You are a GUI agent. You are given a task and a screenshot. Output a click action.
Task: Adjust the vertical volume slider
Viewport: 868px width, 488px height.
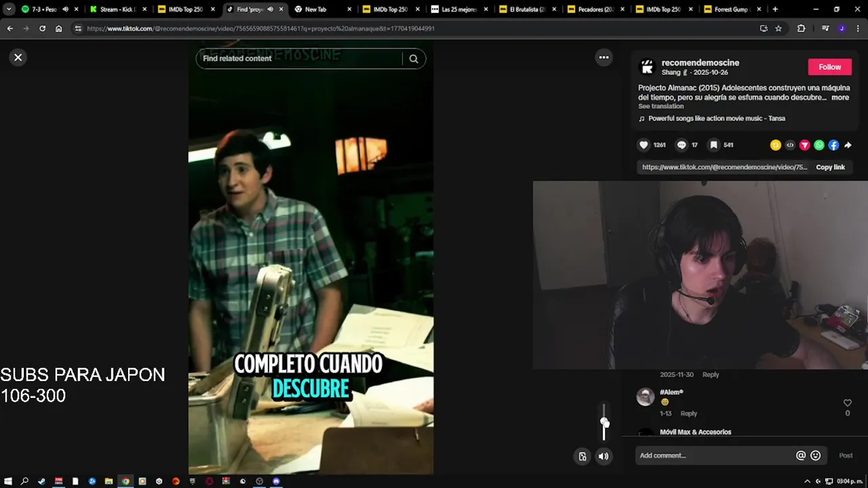click(x=604, y=422)
